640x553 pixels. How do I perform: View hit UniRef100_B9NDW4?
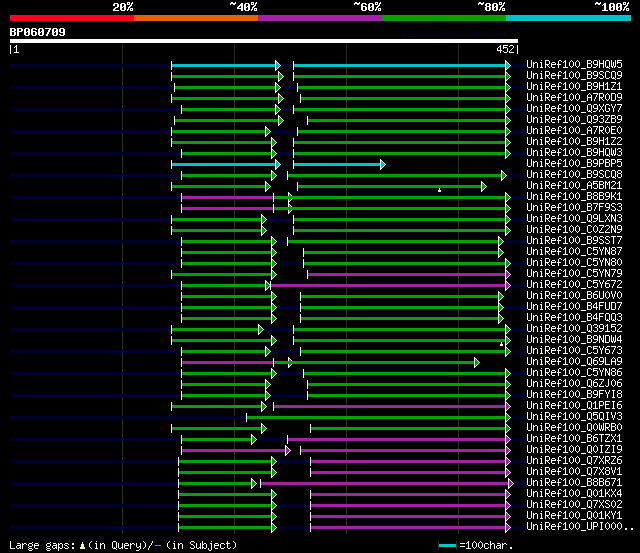pos(574,340)
